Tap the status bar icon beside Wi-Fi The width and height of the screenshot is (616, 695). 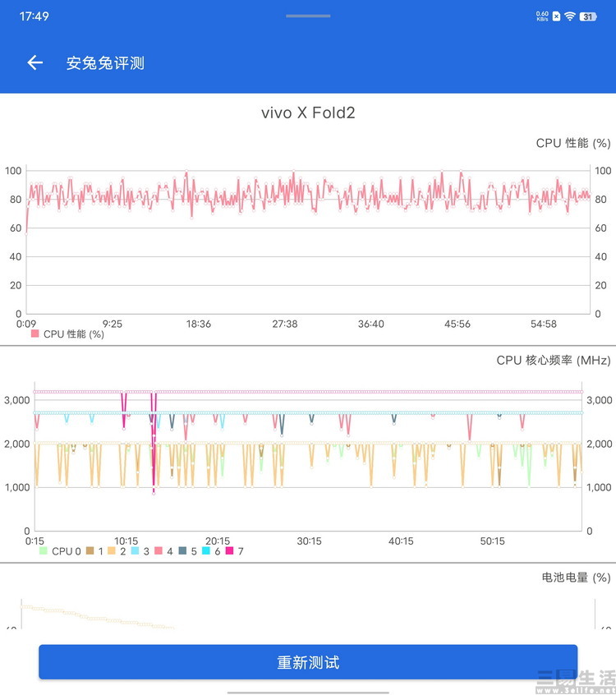point(556,17)
